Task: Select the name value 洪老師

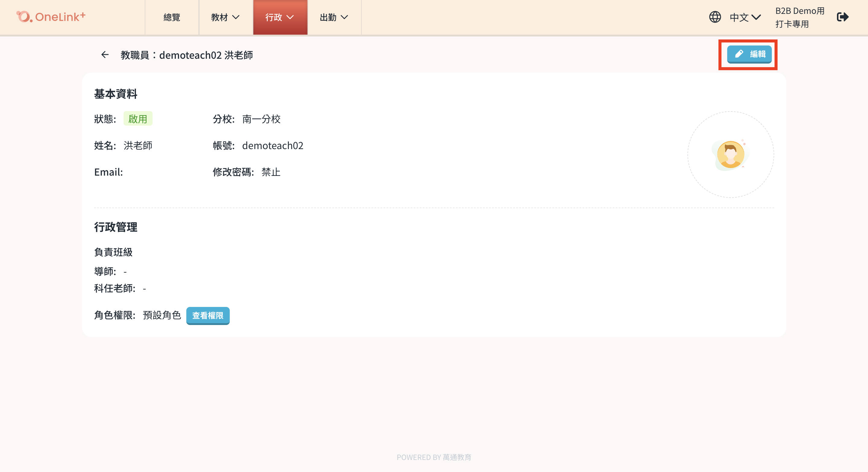Action: (138, 145)
